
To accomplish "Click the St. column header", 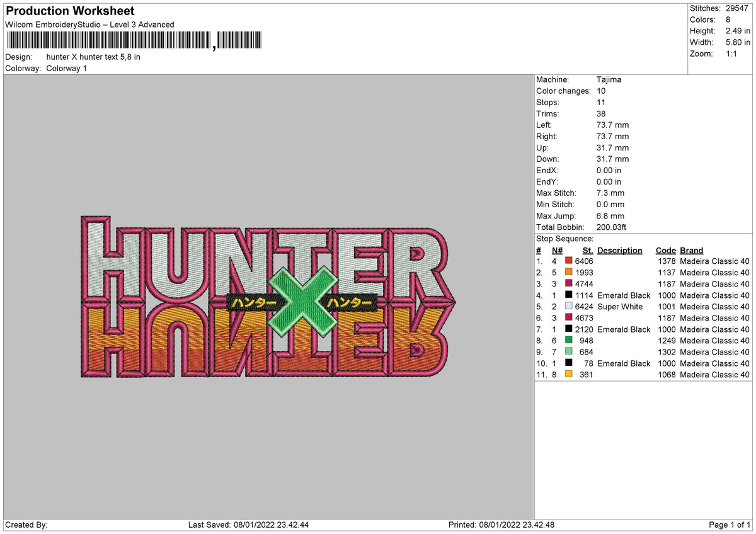I will pos(587,250).
